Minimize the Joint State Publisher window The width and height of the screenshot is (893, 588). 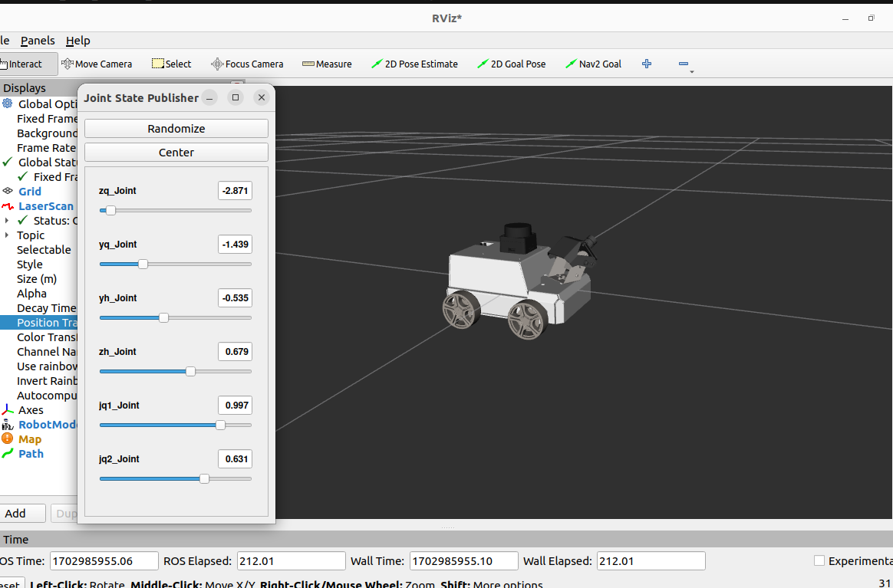pos(209,97)
